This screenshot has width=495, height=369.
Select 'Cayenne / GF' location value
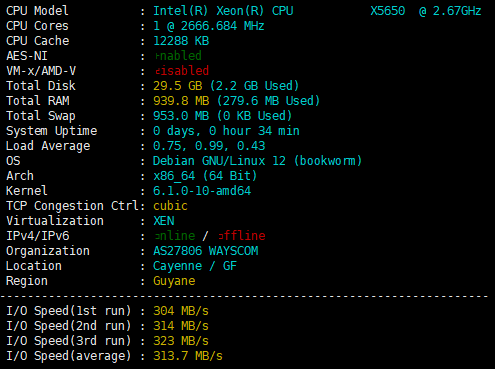pyautogui.click(x=195, y=266)
